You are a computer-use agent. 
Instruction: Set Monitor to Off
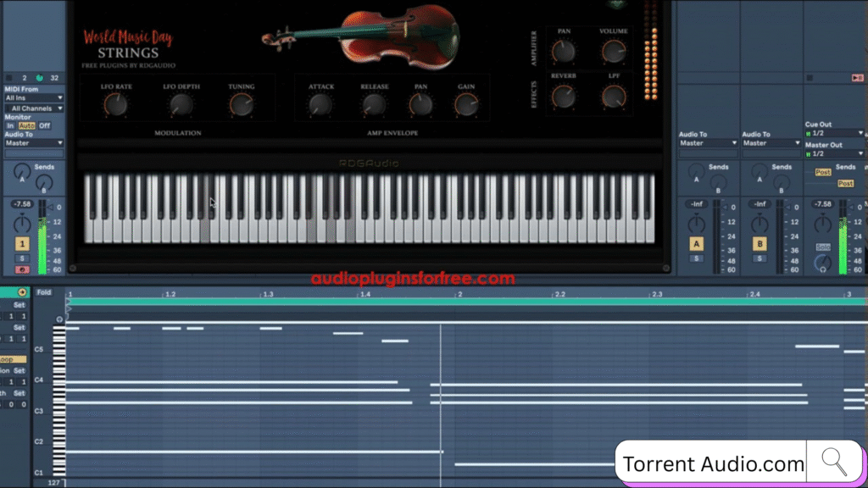44,125
